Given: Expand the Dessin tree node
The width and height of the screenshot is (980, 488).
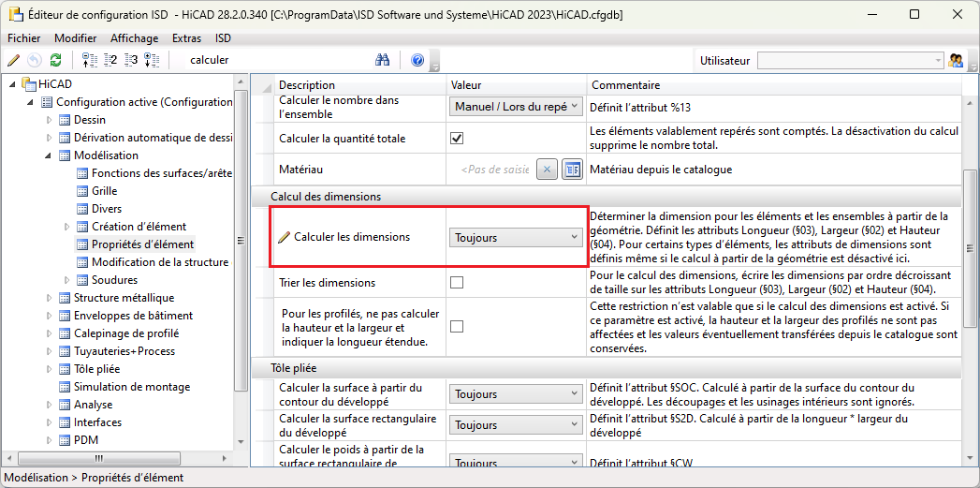Looking at the screenshot, I should (50, 120).
